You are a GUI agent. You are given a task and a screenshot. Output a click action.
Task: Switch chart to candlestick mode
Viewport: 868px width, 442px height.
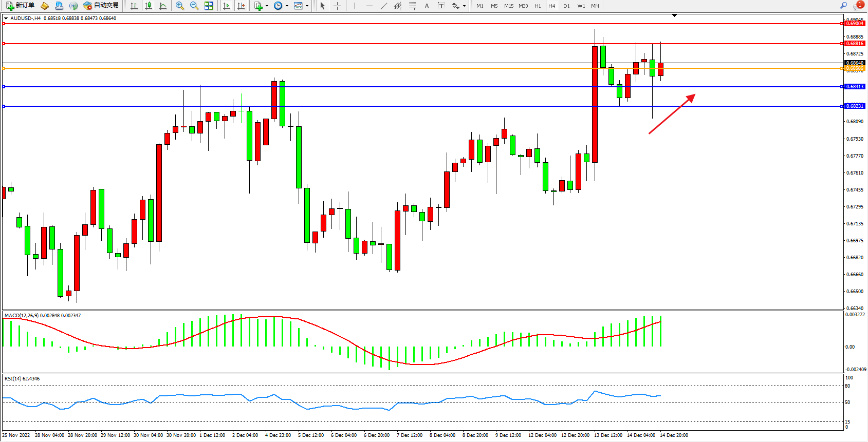(149, 6)
